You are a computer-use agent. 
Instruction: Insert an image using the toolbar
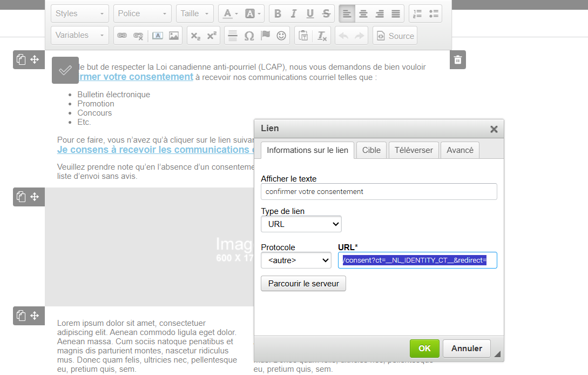(173, 36)
